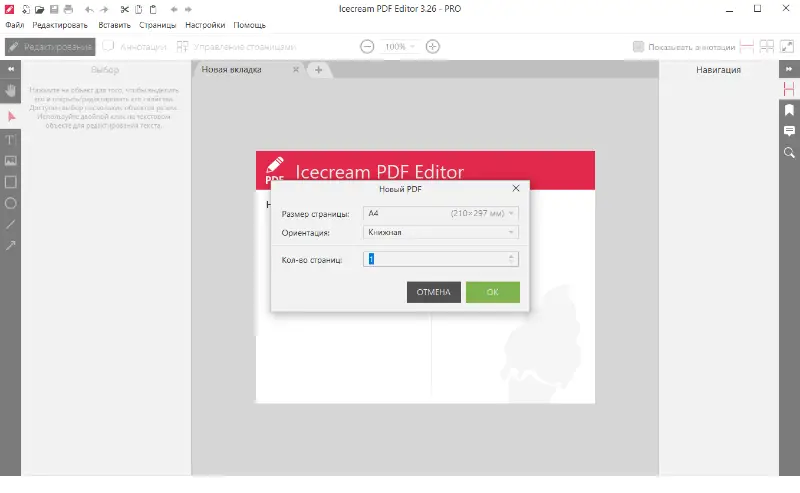This screenshot has width=800, height=493.
Task: Open the Вставить menu
Action: pyautogui.click(x=114, y=25)
